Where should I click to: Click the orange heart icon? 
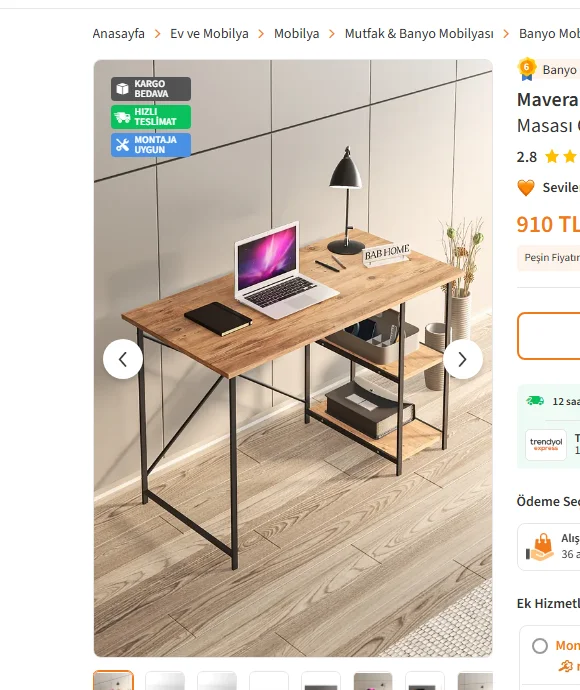coord(526,188)
